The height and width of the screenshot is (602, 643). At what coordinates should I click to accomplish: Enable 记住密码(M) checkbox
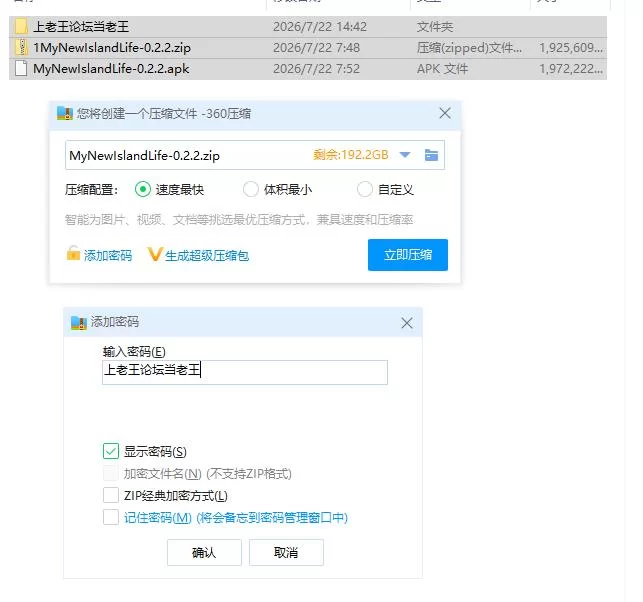point(111,517)
